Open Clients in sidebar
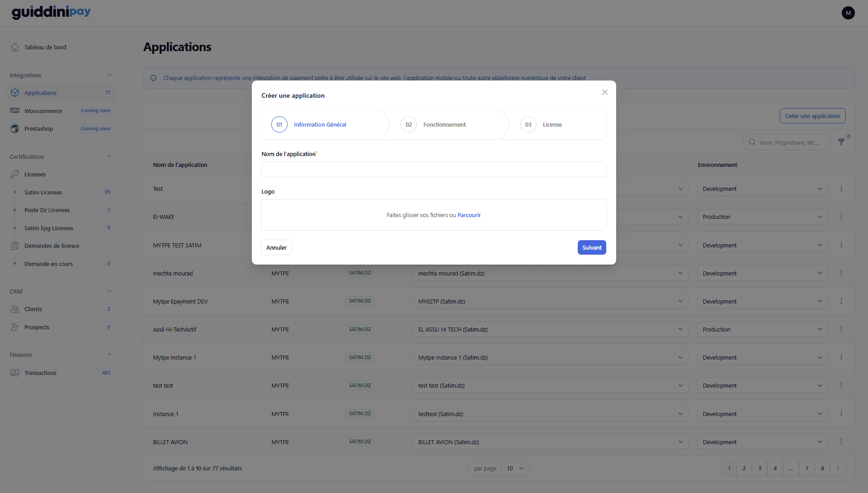The height and width of the screenshot is (493, 868). click(61, 309)
